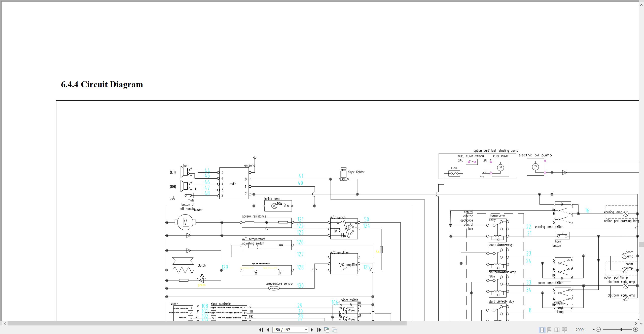Select single page view mode
The image size is (644, 334).
tap(542, 330)
